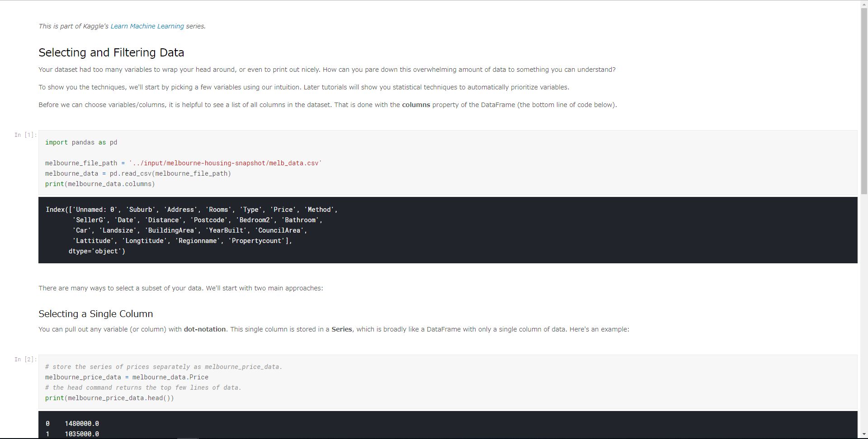Select the Selecting and Filtering Data heading
The width and height of the screenshot is (868, 439).
pyautogui.click(x=111, y=52)
